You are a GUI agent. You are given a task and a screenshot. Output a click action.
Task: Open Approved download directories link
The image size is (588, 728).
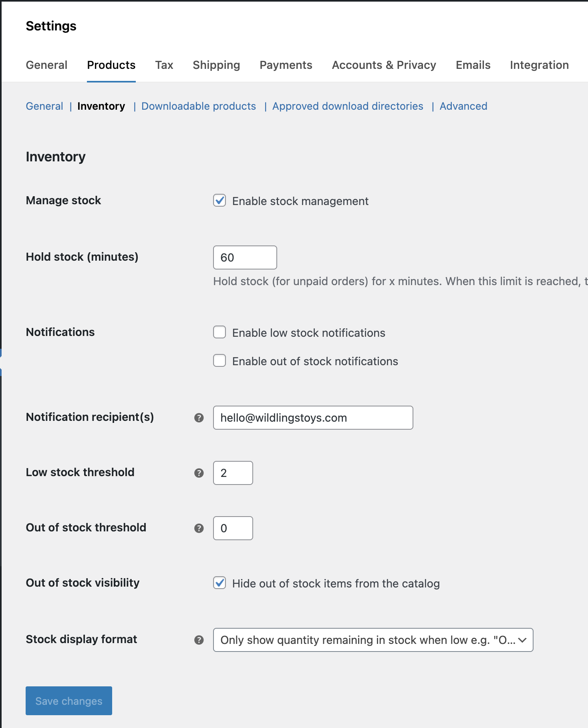pos(348,106)
